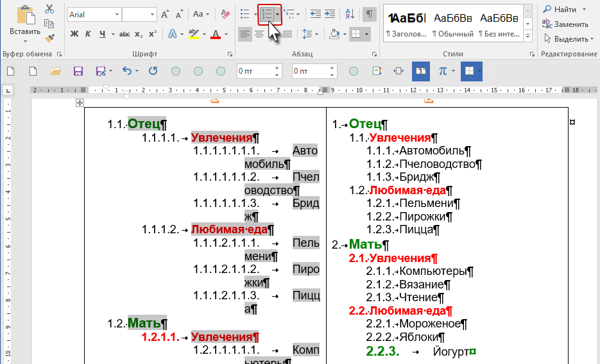Image resolution: width=600 pixels, height=364 pixels.
Task: Apply the yellow text highlight color
Action: click(193, 34)
